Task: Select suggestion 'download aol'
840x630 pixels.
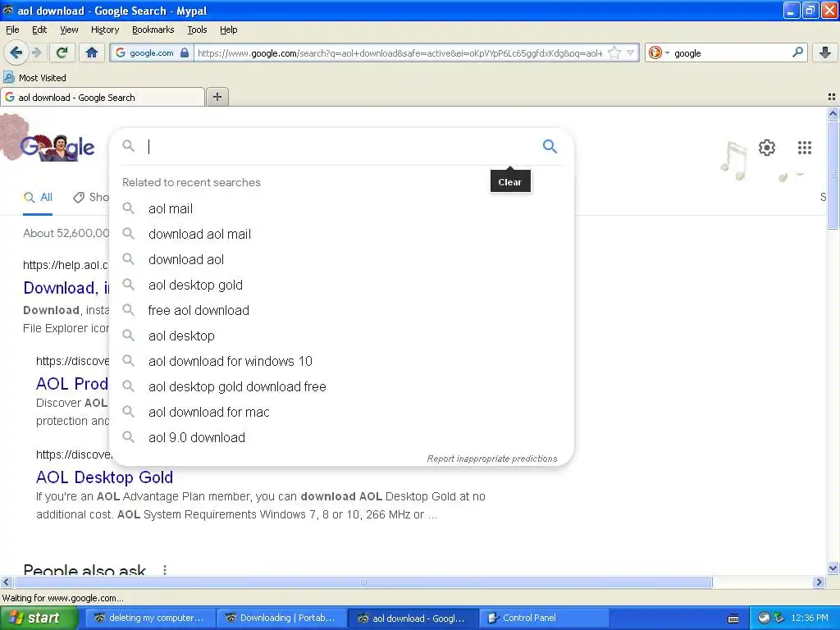Action: [x=341, y=259]
